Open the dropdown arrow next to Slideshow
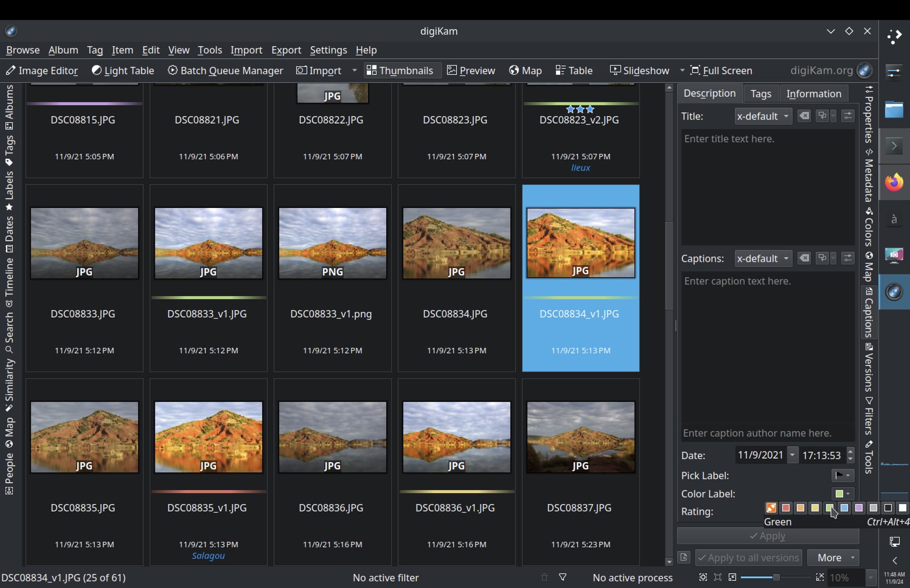 click(682, 71)
